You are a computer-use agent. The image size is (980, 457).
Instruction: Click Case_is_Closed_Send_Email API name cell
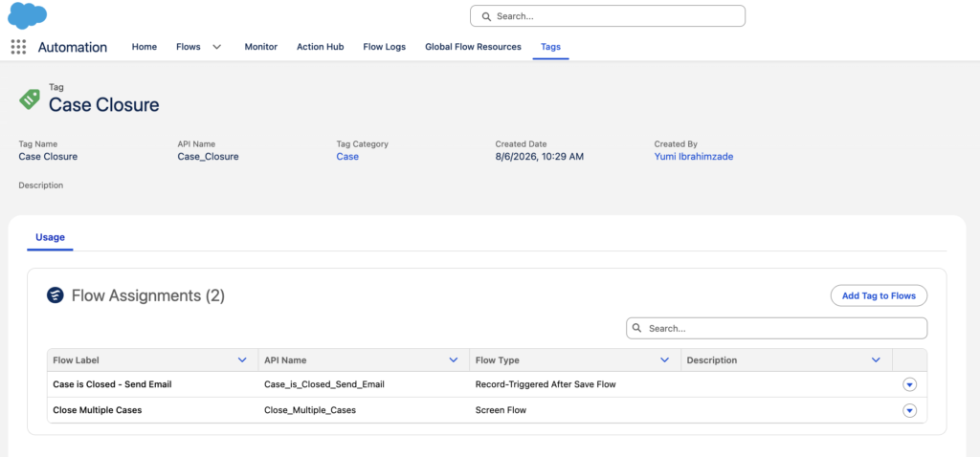pyautogui.click(x=324, y=384)
